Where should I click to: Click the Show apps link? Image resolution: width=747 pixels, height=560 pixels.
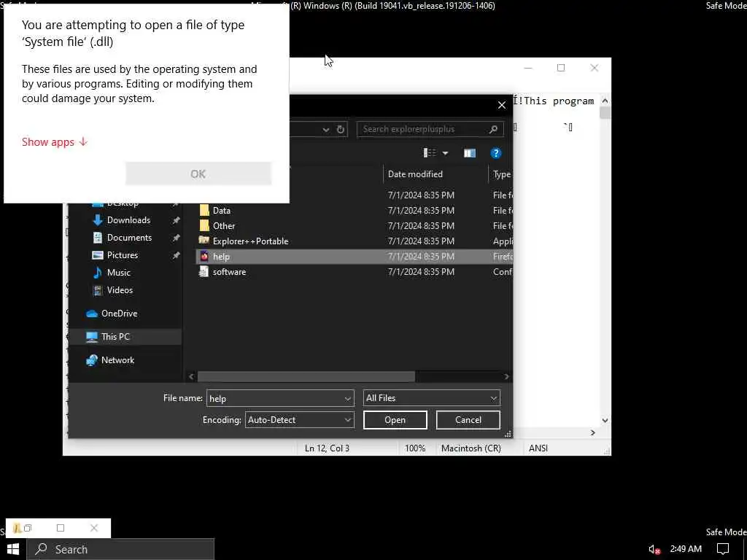(x=55, y=142)
